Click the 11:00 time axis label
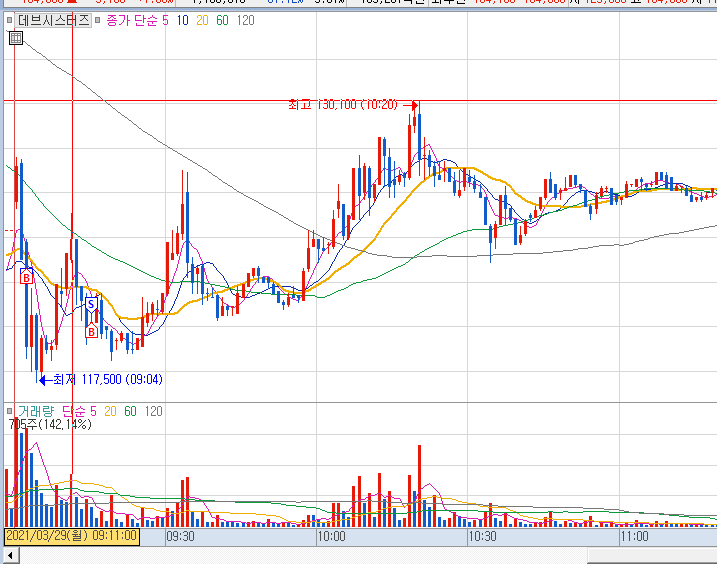The height and width of the screenshot is (564, 717). click(x=634, y=536)
